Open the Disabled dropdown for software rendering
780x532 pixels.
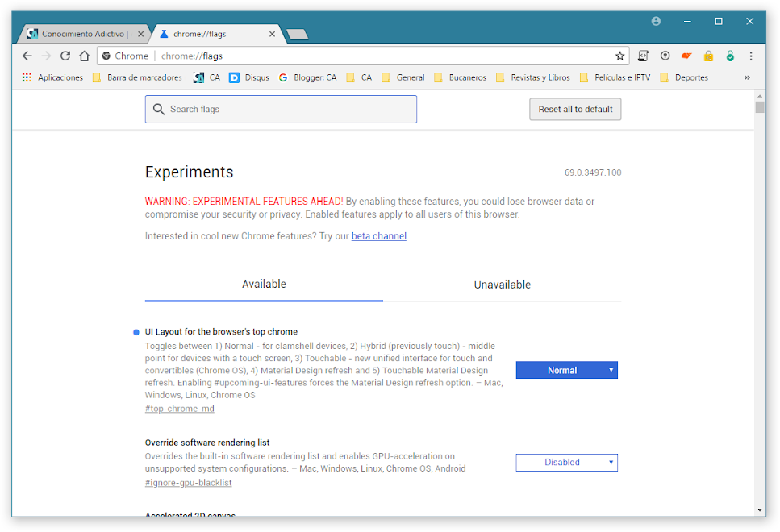[x=566, y=463]
